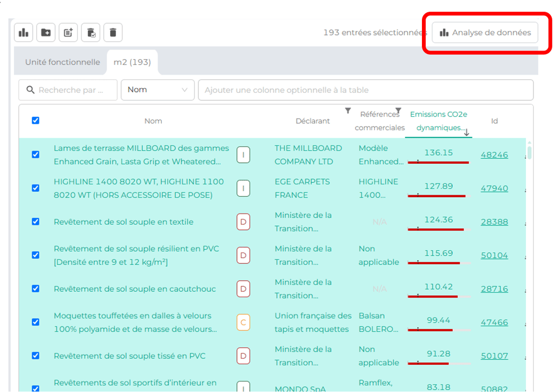This screenshot has width=556, height=392.
Task: Uncheck the Lames de terrasse MILLBOARD row
Action: (x=35, y=154)
